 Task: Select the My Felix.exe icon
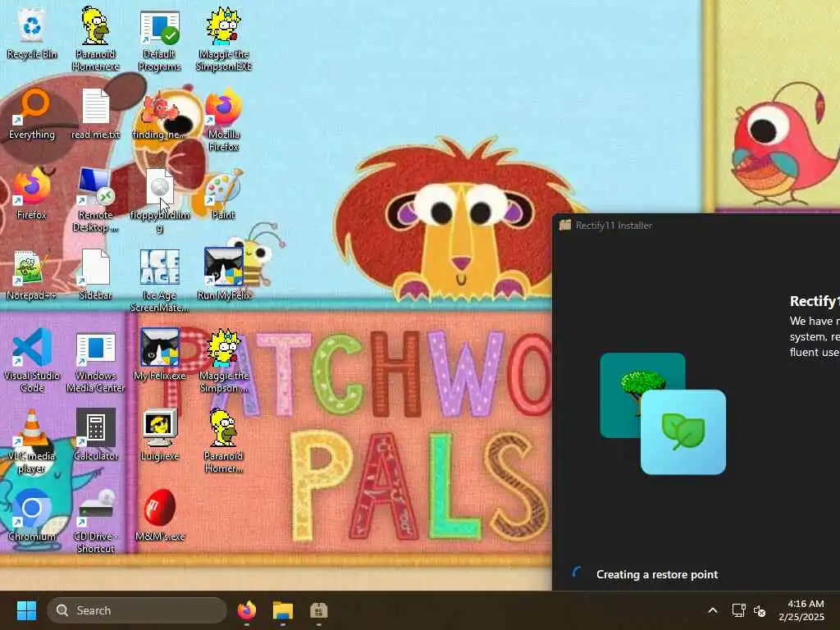(x=160, y=354)
